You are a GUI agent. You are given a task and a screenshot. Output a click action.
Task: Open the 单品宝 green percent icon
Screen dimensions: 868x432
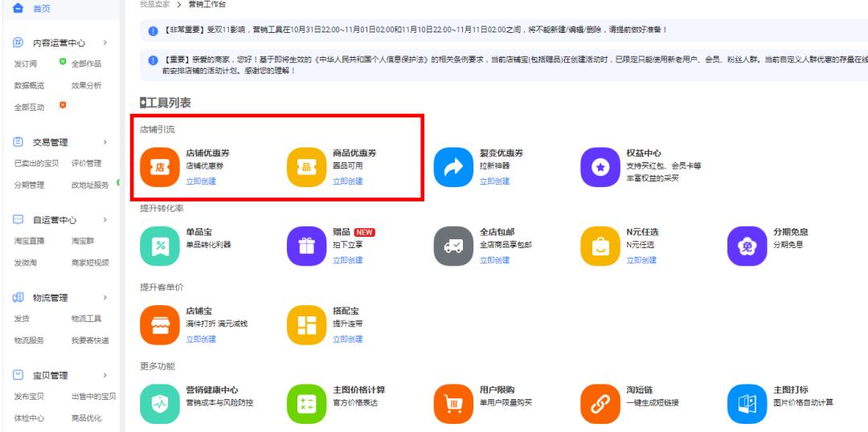[160, 247]
